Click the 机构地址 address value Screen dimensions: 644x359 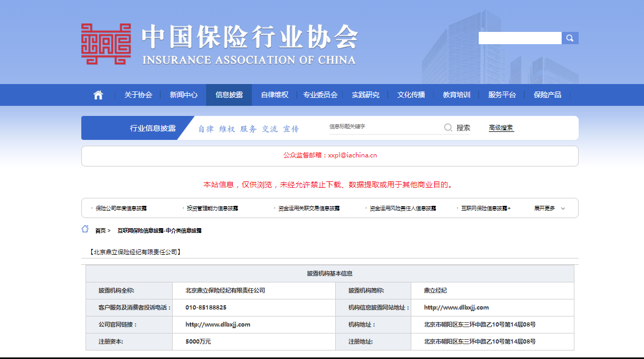coord(480,324)
